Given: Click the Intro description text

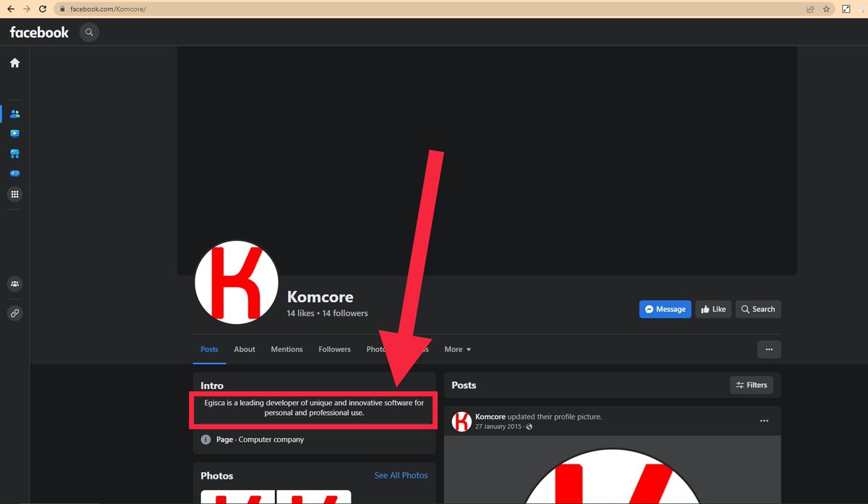Looking at the screenshot, I should [314, 408].
